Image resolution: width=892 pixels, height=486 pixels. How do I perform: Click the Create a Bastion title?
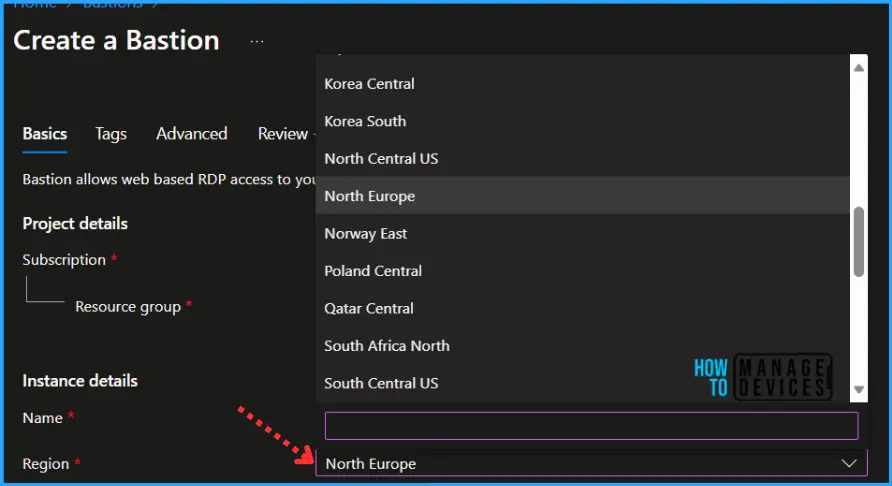point(117,40)
